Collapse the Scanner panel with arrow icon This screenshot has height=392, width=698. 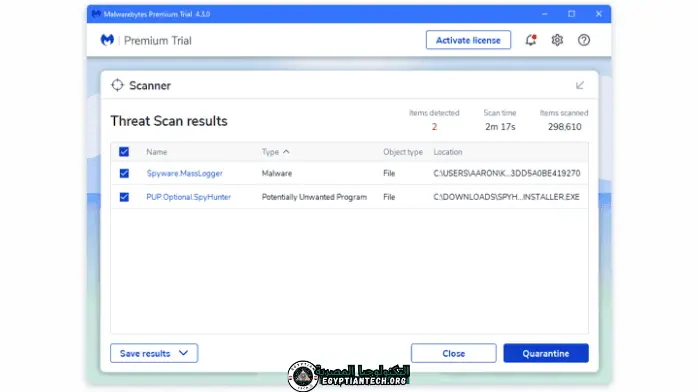[x=580, y=85]
